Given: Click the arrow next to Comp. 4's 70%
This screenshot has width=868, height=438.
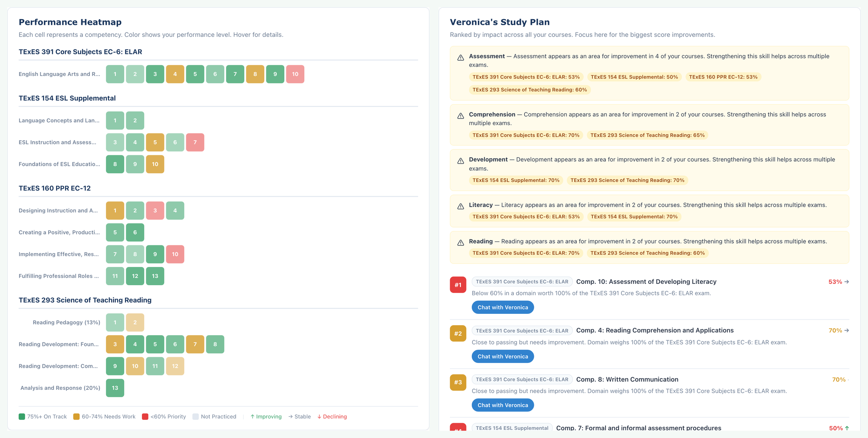Looking at the screenshot, I should pyautogui.click(x=847, y=330).
